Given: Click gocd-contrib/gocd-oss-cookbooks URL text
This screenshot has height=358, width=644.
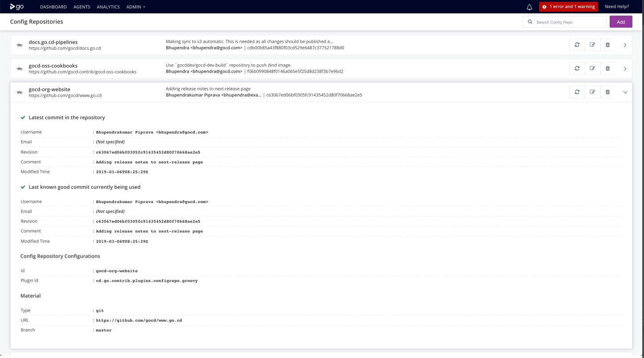Looking at the screenshot, I should click(83, 72).
